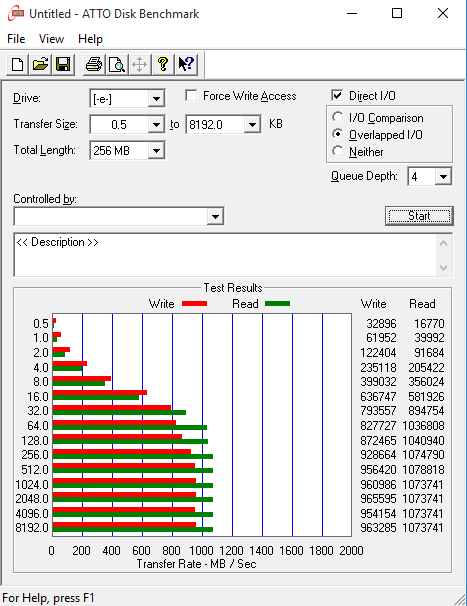The width and height of the screenshot is (467, 606).
Task: Click the red write bar for 8192.0
Action: 124,524
